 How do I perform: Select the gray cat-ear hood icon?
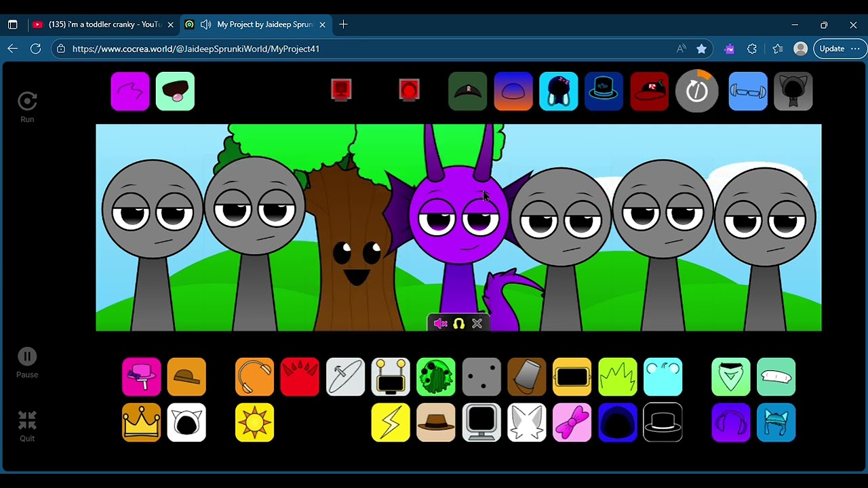(x=793, y=91)
